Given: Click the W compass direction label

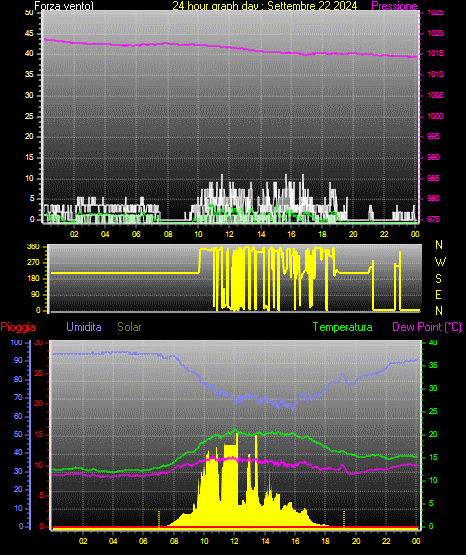Looking at the screenshot, I should (x=440, y=262).
